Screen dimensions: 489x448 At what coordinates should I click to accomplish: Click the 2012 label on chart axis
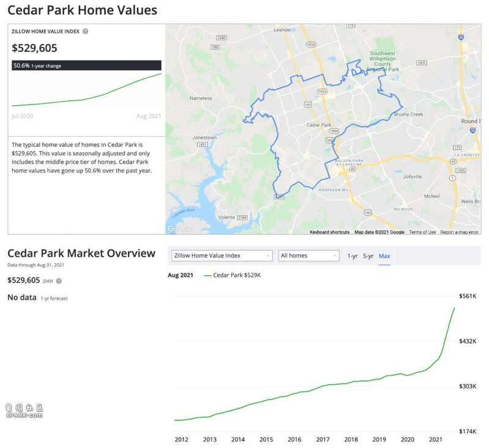tap(181, 439)
